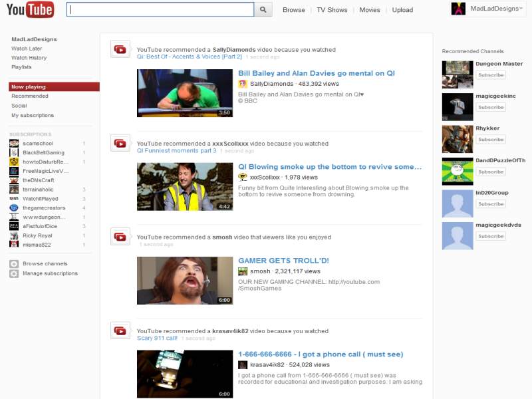Click the BlackBeltGaming channel icon
532x399 pixels.
pos(14,153)
